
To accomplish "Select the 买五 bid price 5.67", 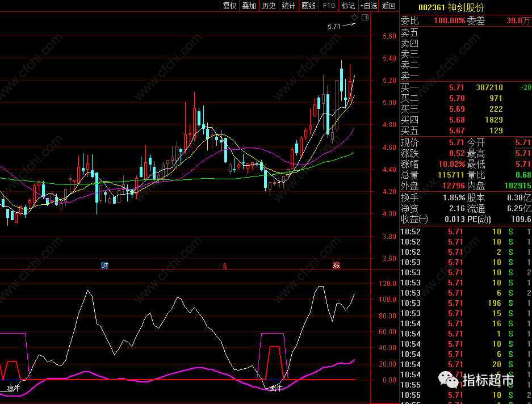I will point(456,131).
